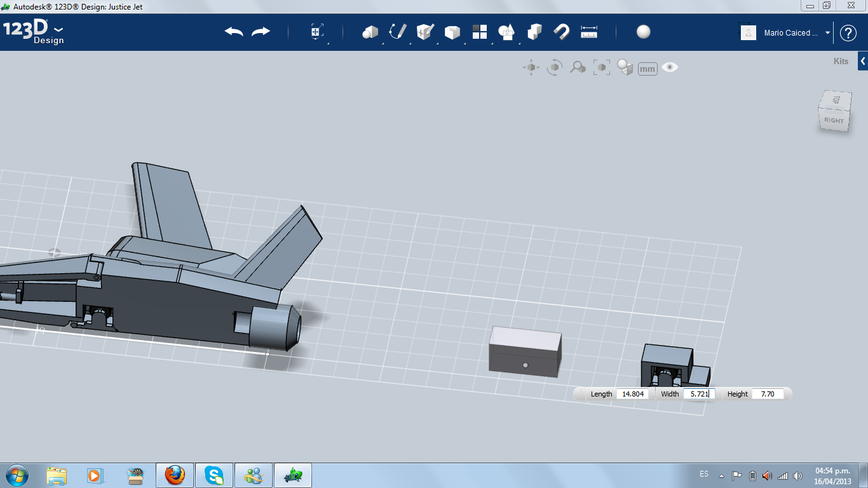Open the Primitives menu
This screenshot has width=868, height=488.
370,32
